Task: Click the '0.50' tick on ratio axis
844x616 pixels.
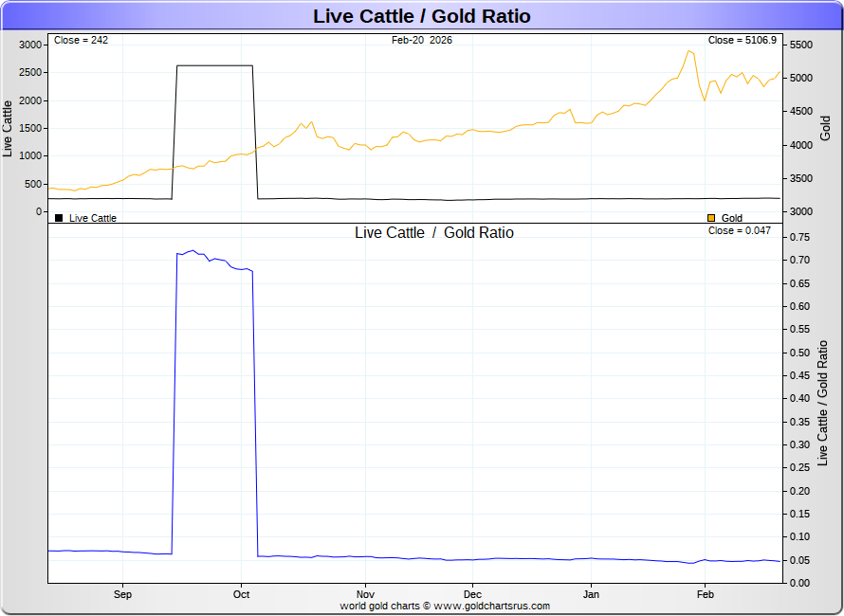Action: [x=799, y=353]
